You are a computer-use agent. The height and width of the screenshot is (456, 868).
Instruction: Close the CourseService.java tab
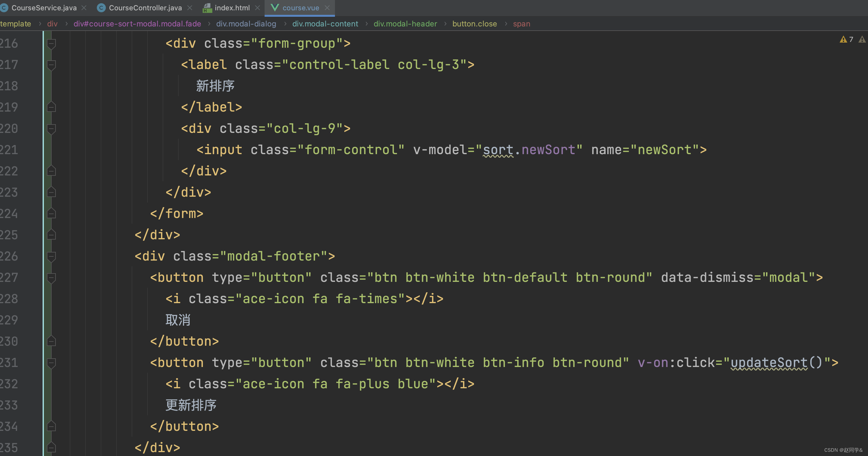click(x=84, y=8)
